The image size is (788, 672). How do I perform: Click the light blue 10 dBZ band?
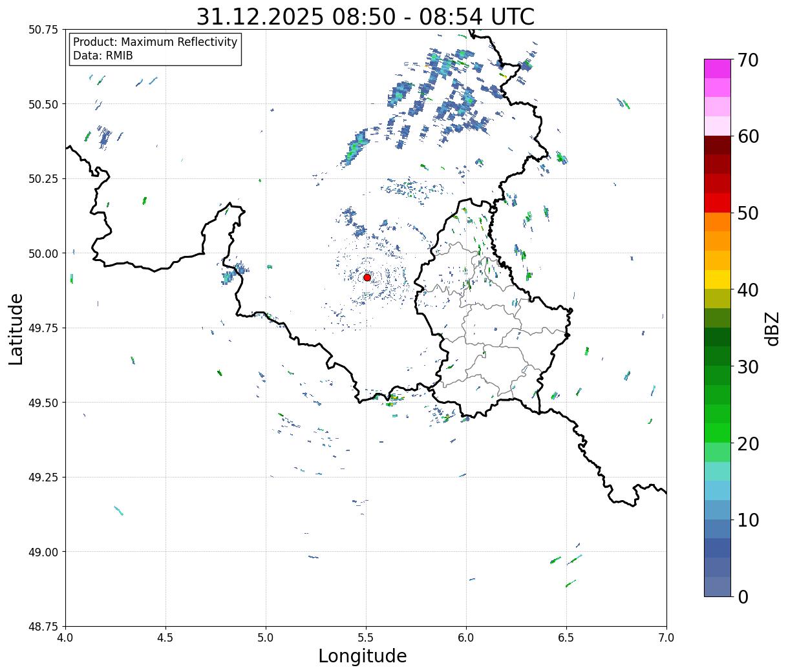click(718, 510)
